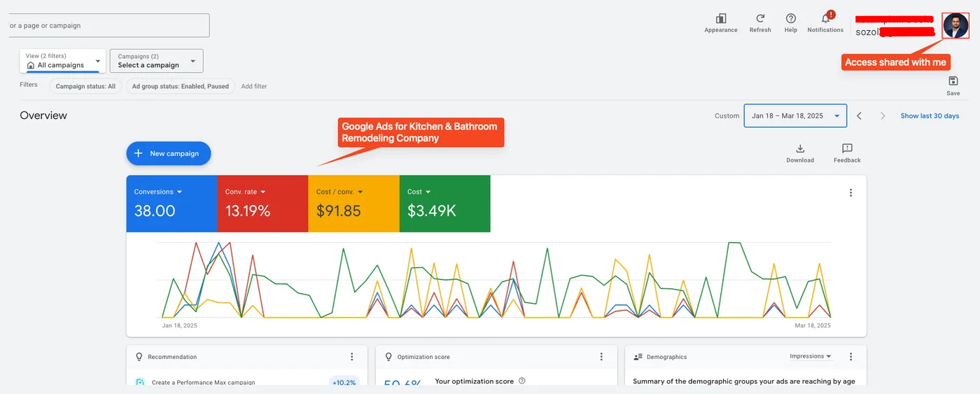This screenshot has height=394, width=980.
Task: Go to the previous date range
Action: coord(860,116)
